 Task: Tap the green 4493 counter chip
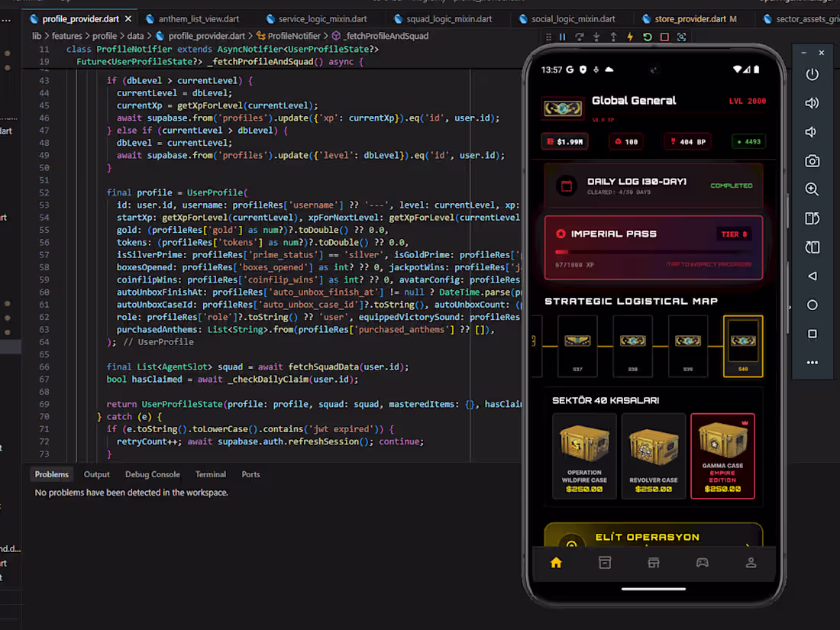pos(749,142)
